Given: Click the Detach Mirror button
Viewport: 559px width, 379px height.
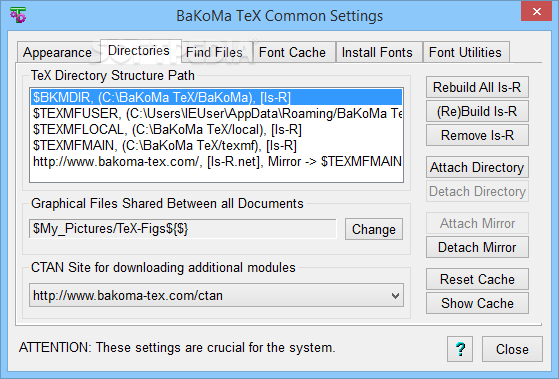Looking at the screenshot, I should coord(477,247).
